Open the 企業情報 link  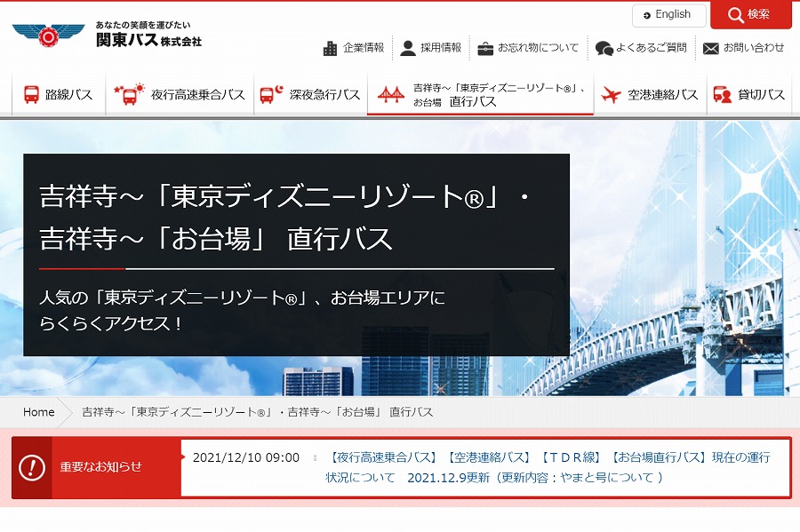pyautogui.click(x=364, y=48)
